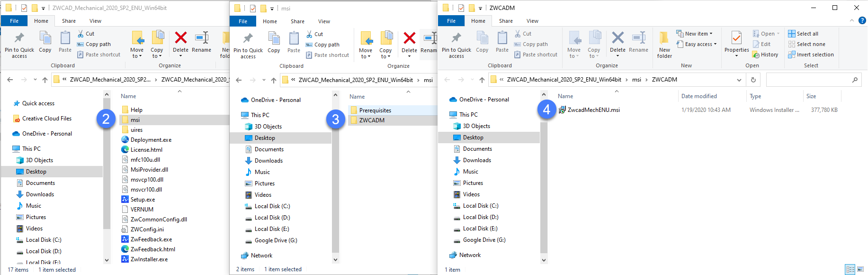Switch to the View tab in ZWCADM window
This screenshot has width=868, height=275.
532,21
